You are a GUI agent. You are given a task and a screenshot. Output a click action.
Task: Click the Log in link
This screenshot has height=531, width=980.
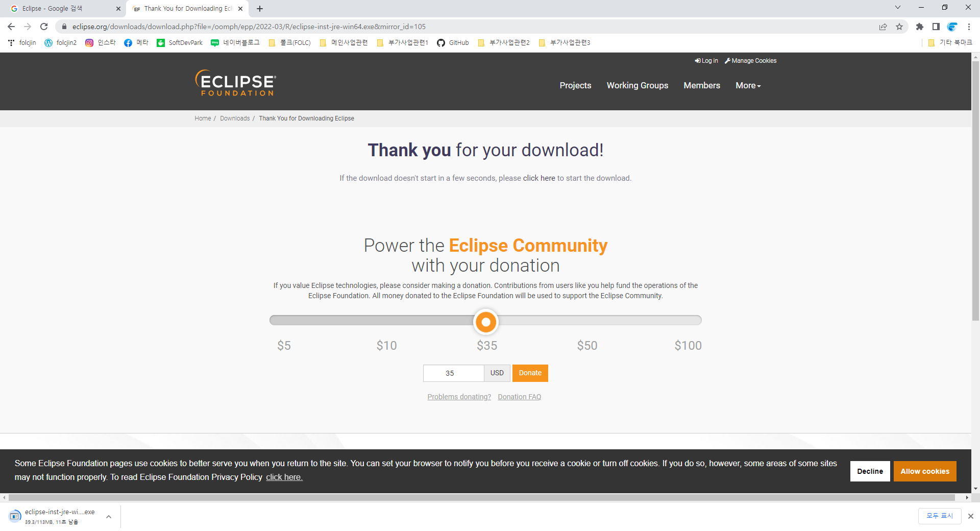pos(706,61)
